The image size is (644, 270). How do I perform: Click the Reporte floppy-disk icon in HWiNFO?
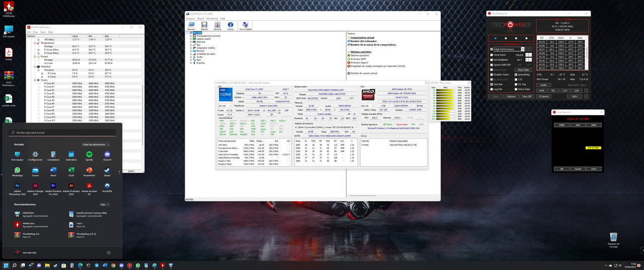pos(204,26)
